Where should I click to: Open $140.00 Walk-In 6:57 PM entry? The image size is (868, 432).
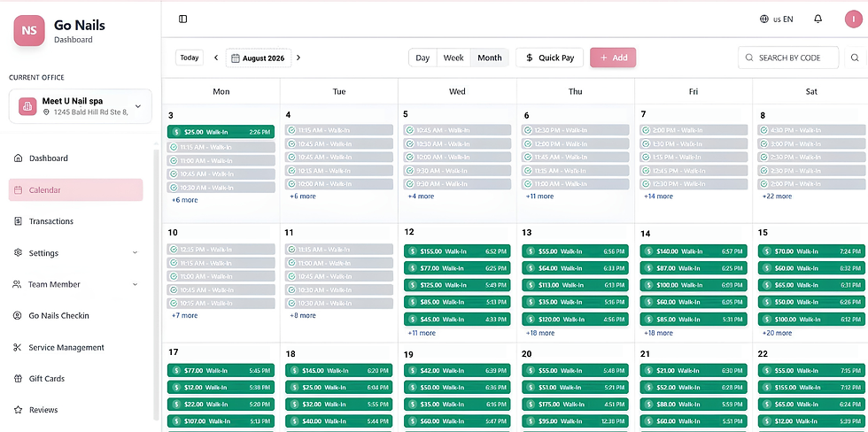[x=694, y=251]
